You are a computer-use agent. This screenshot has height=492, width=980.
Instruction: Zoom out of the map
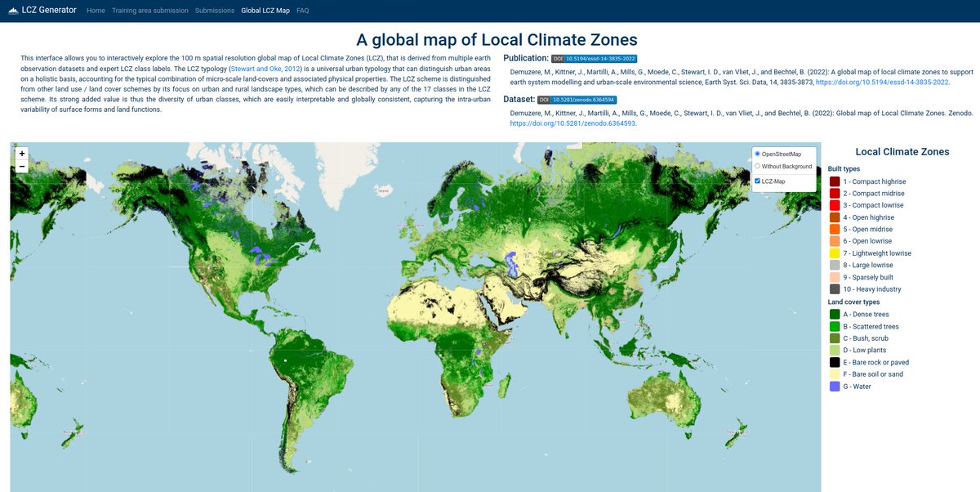[x=22, y=167]
